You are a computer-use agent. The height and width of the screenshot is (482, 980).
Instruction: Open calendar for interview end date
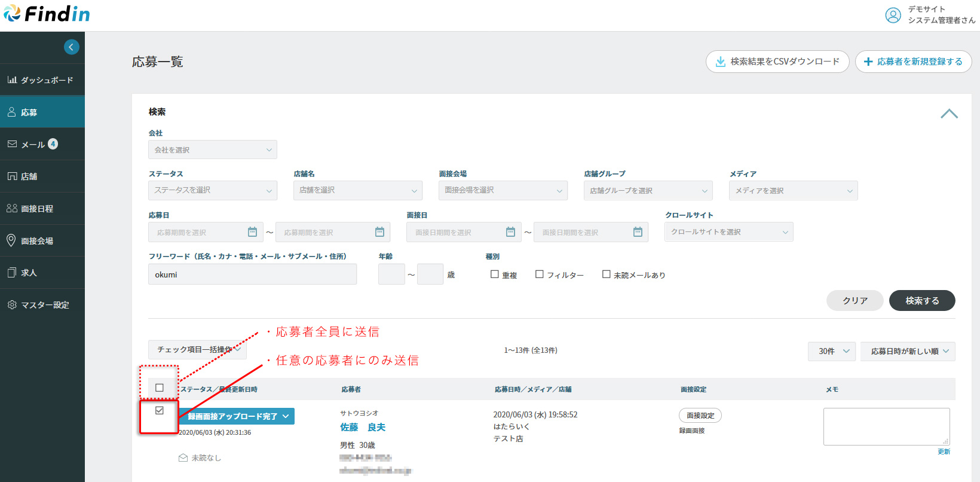click(x=638, y=232)
